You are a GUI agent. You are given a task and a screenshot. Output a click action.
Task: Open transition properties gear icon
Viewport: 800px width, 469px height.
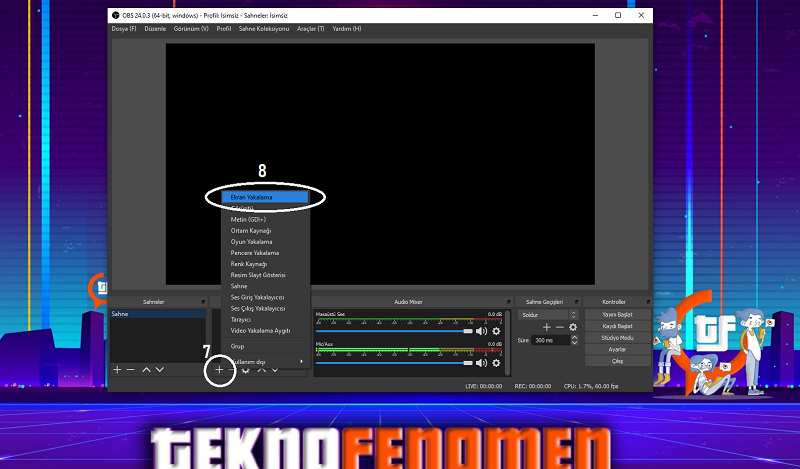pyautogui.click(x=573, y=327)
